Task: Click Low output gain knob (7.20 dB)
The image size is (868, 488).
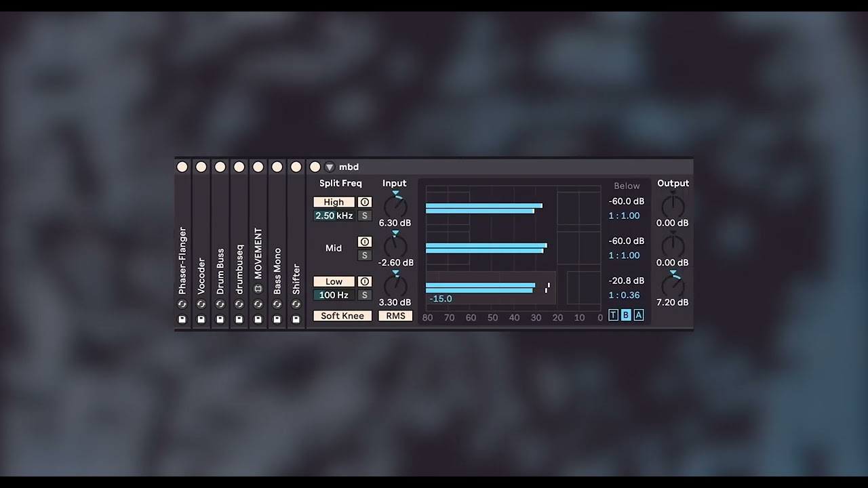Action: coord(673,285)
